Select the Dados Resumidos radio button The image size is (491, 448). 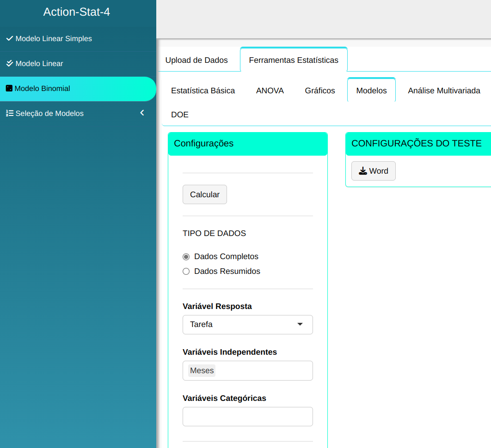[x=186, y=272]
